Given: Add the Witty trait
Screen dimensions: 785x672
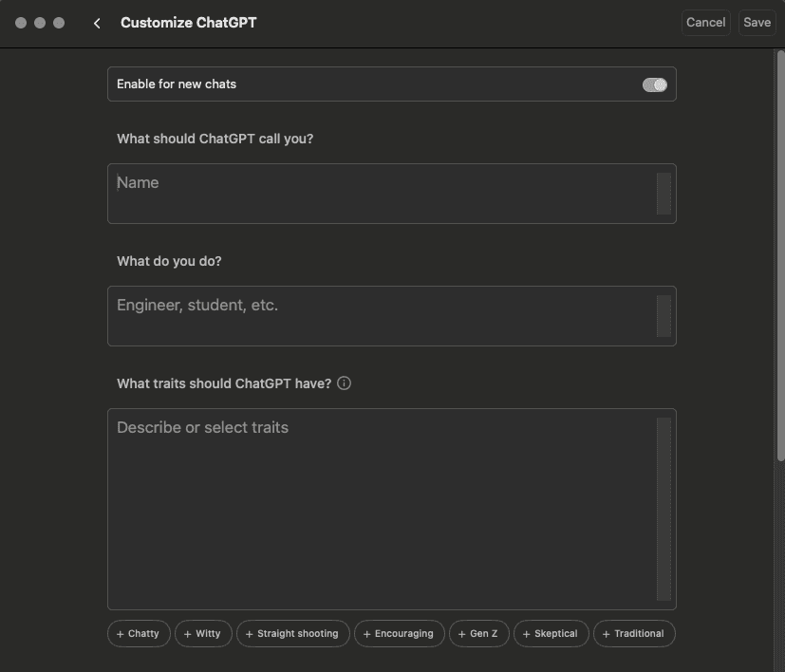Looking at the screenshot, I should pos(203,633).
